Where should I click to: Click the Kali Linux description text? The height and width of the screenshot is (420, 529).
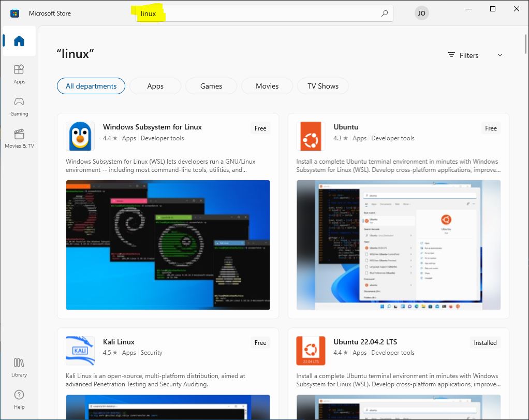(x=155, y=380)
